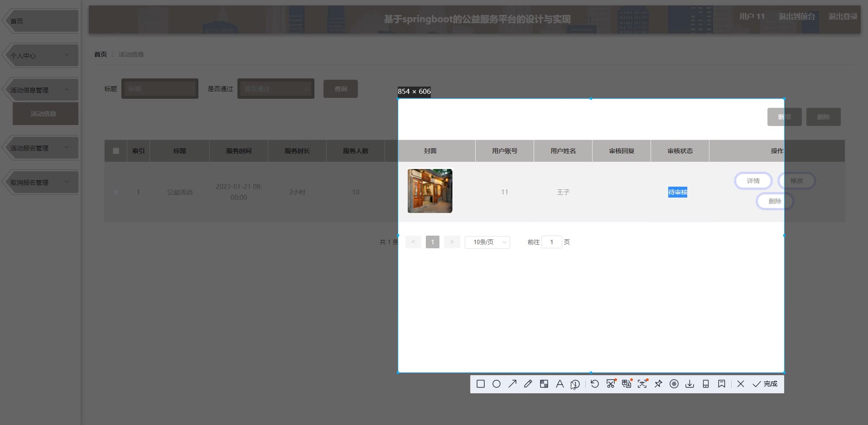Open 详情 for the 公益活动 row

point(753,181)
